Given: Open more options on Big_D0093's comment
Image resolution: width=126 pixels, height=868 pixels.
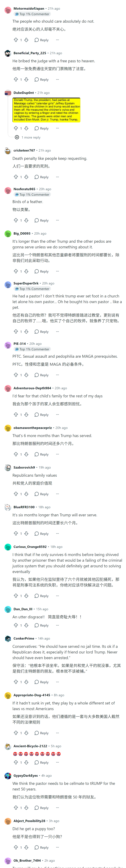Looking at the screenshot, I should pyautogui.click(x=57, y=271).
